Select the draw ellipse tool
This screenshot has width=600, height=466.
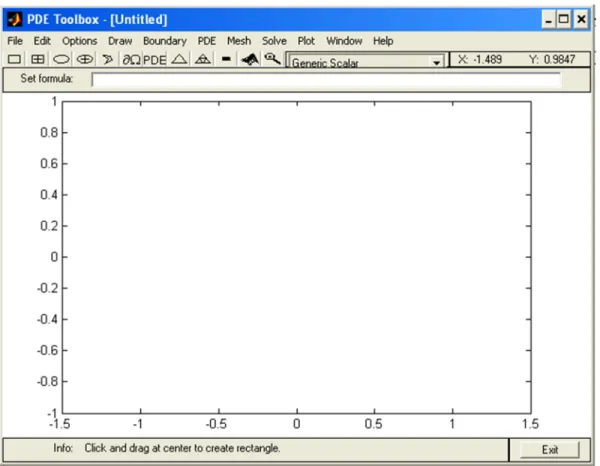61,59
